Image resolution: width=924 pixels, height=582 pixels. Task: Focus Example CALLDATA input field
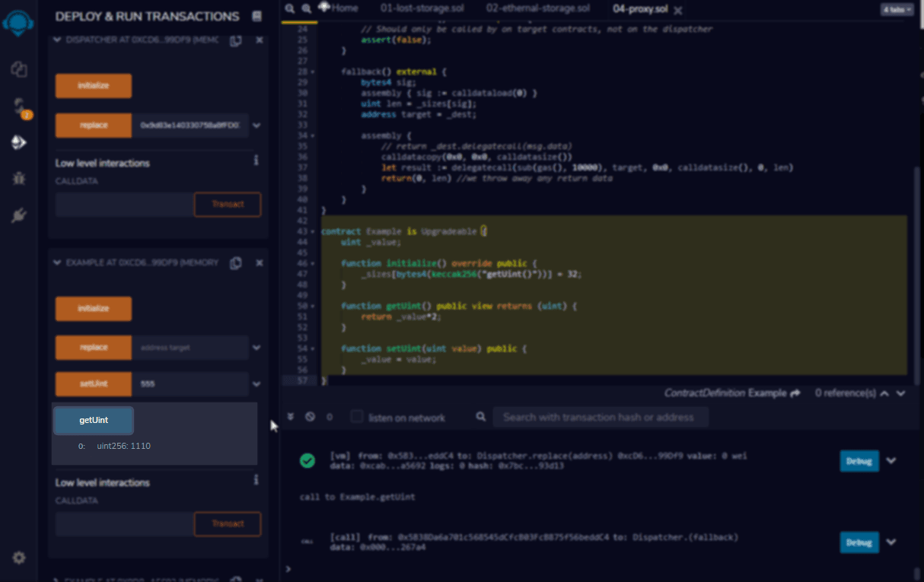point(124,523)
